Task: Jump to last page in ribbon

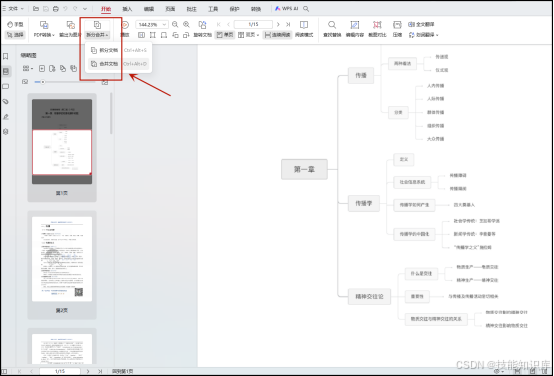Action: coord(288,24)
